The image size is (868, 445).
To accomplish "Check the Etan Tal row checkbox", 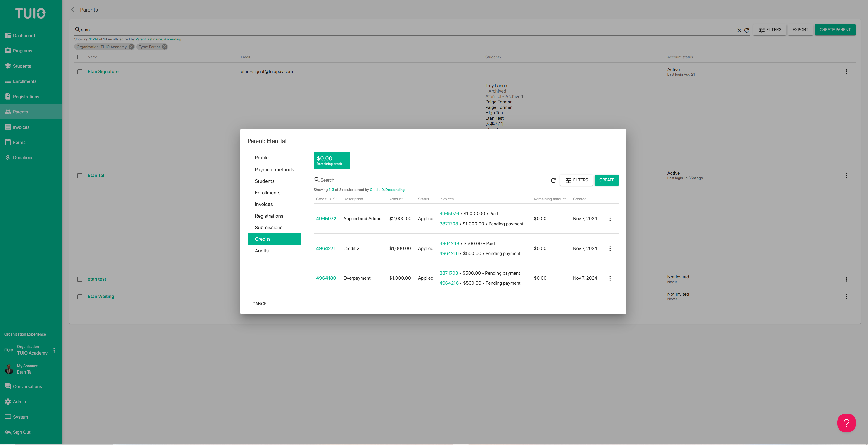I will tap(80, 176).
